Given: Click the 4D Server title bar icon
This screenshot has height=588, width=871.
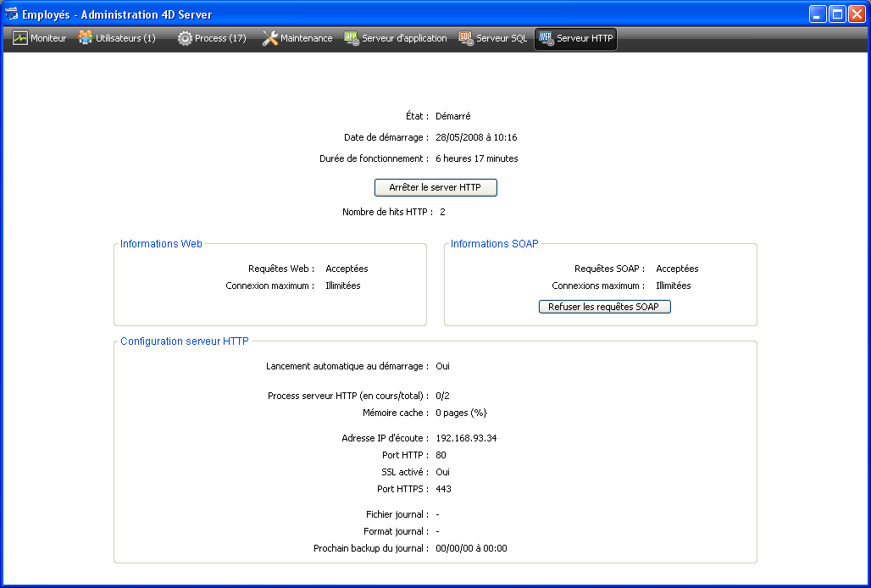Looking at the screenshot, I should tap(11, 14).
